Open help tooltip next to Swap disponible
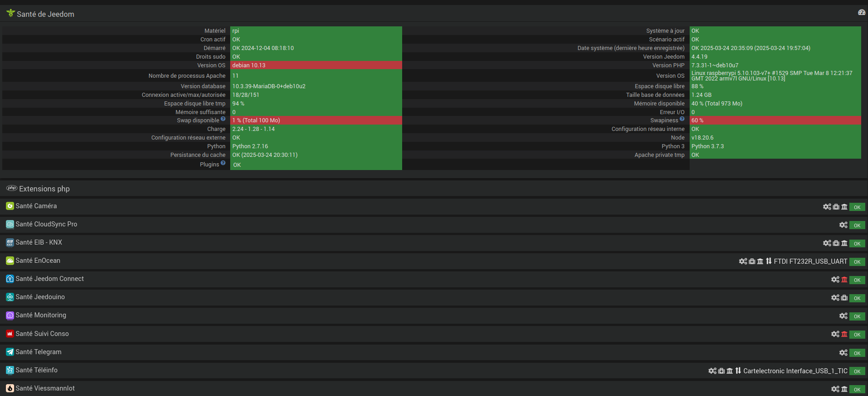868x396 pixels. pyautogui.click(x=223, y=119)
